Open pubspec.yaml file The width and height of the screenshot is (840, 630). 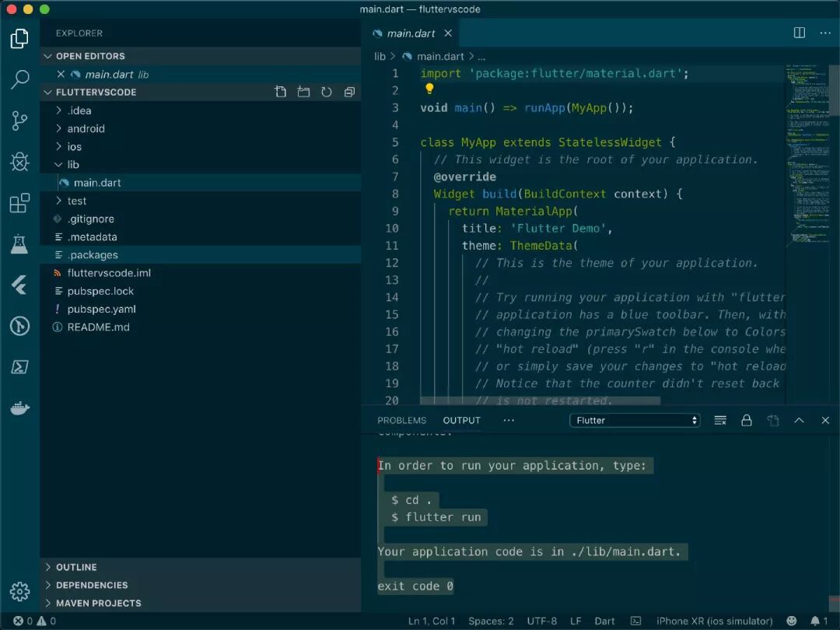coord(200,309)
